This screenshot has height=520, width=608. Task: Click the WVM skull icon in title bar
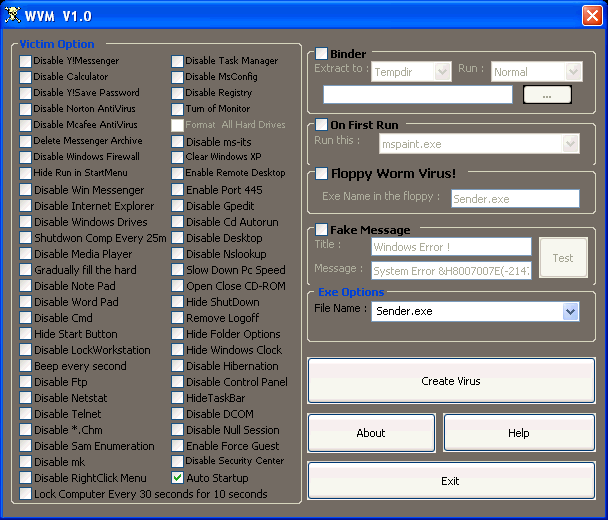tap(14, 14)
